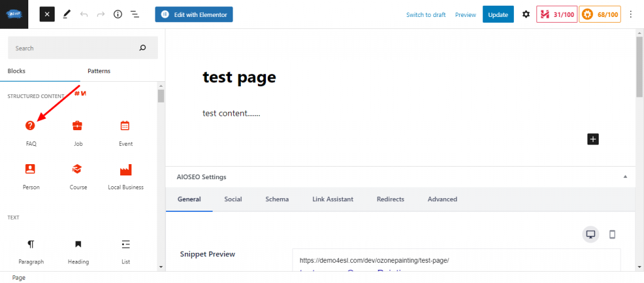Close the block inserter panel
This screenshot has height=283, width=644.
click(x=47, y=14)
